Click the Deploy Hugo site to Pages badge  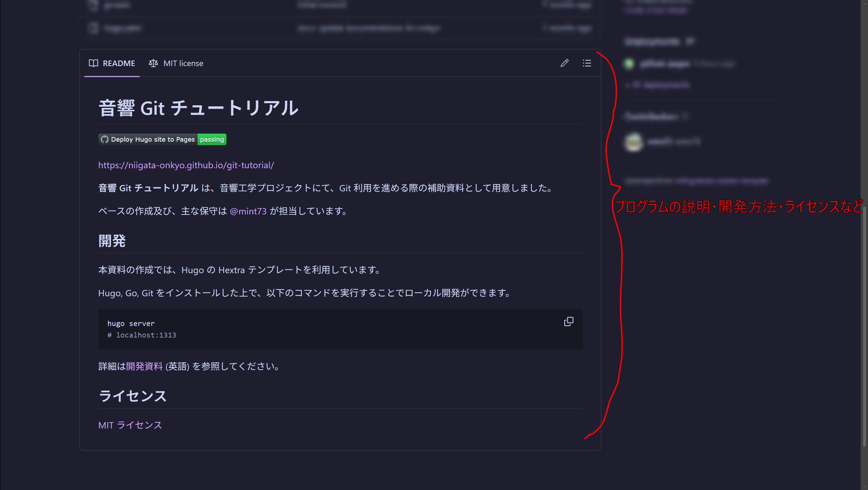[162, 139]
